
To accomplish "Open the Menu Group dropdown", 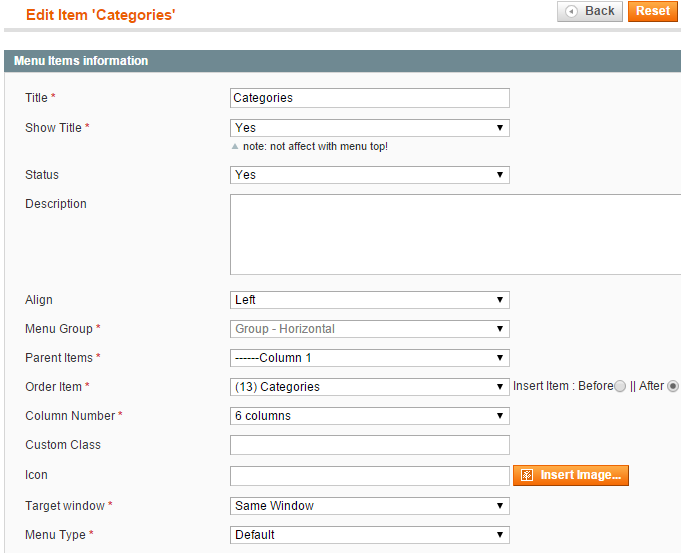I will coord(370,329).
